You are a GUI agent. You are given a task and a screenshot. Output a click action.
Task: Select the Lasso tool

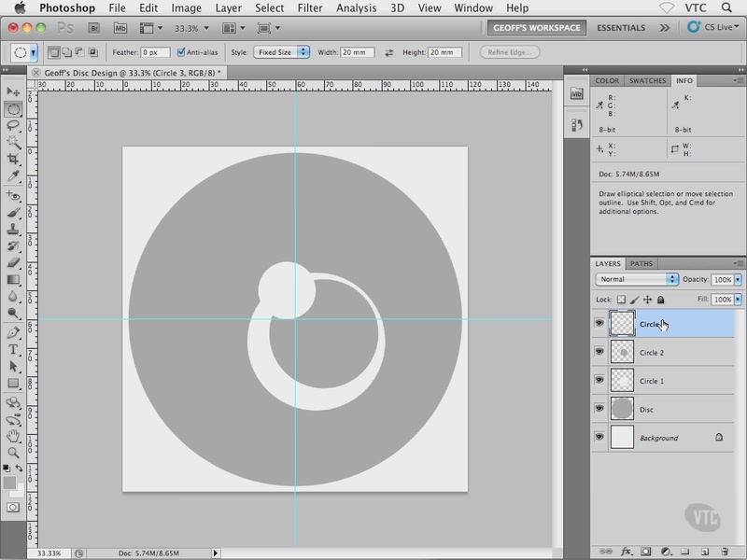click(13, 126)
